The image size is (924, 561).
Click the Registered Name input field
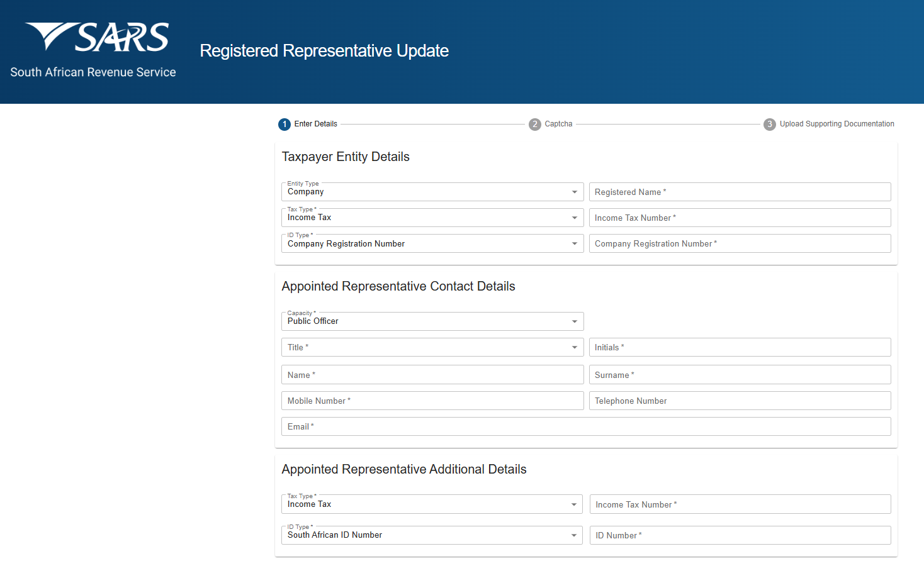pos(740,192)
